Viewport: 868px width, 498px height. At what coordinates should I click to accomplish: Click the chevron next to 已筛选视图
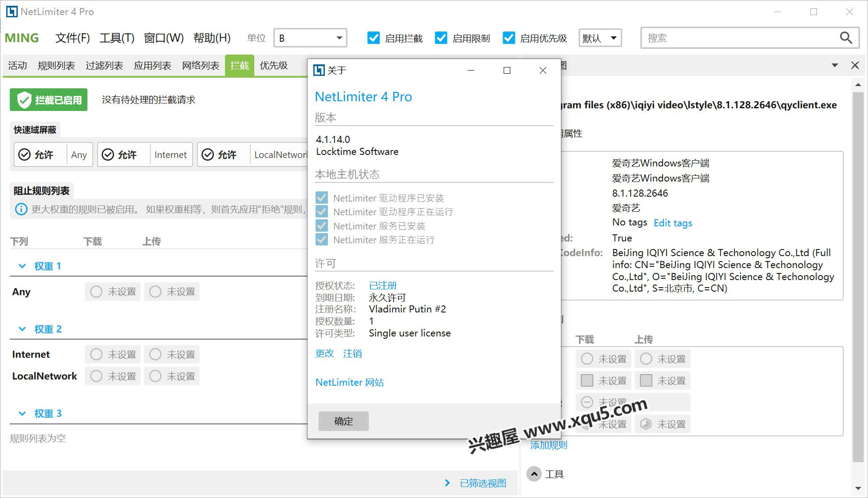447,483
